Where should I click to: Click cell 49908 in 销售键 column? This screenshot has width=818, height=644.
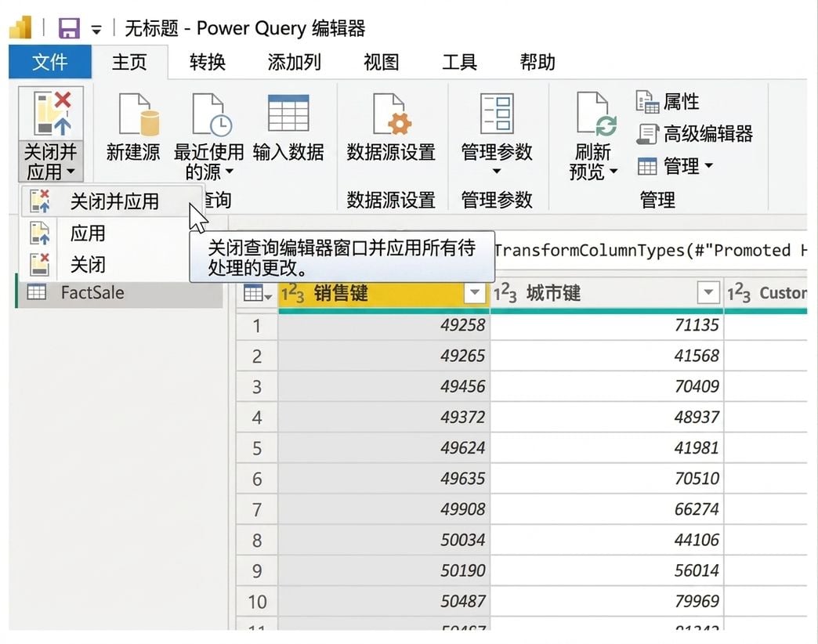(x=384, y=509)
